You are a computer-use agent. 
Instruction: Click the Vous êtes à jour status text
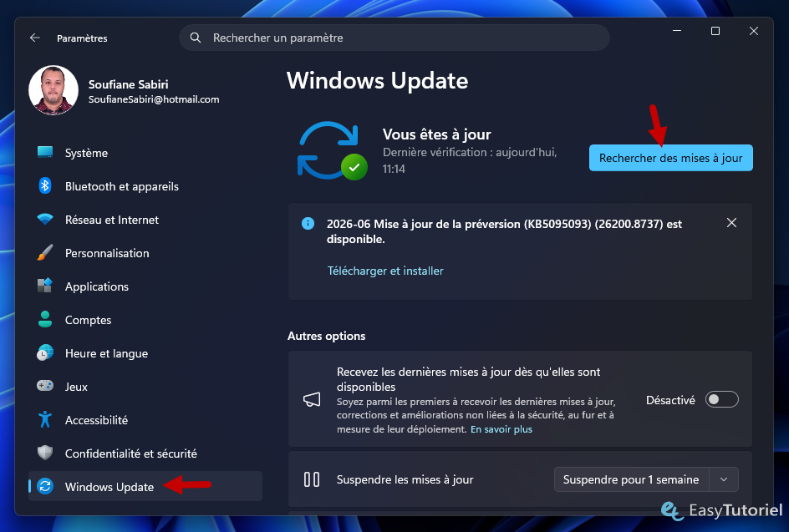(437, 134)
